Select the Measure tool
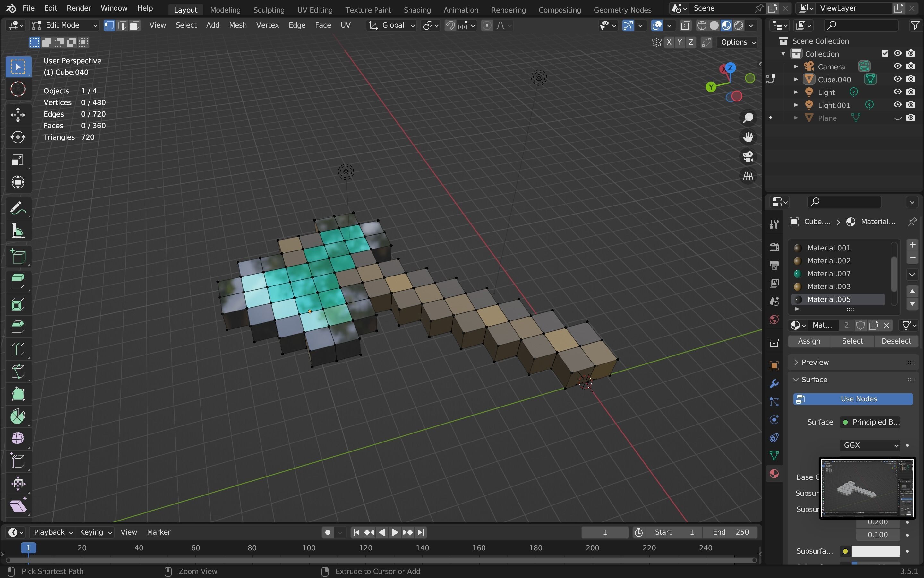This screenshot has width=924, height=578. click(x=18, y=231)
